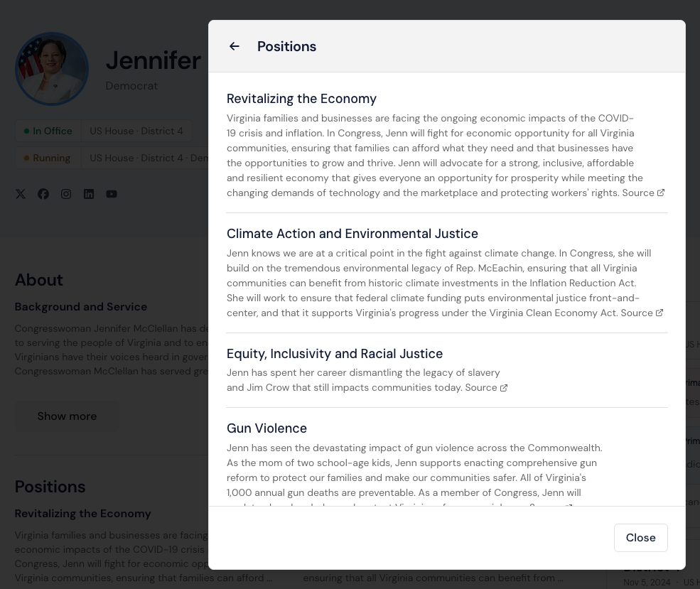The width and height of the screenshot is (700, 589).
Task: Close the Positions dialog
Action: pyautogui.click(x=640, y=538)
